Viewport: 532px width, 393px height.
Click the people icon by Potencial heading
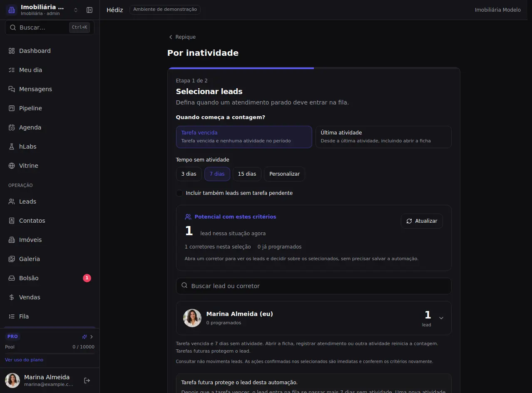188,217
